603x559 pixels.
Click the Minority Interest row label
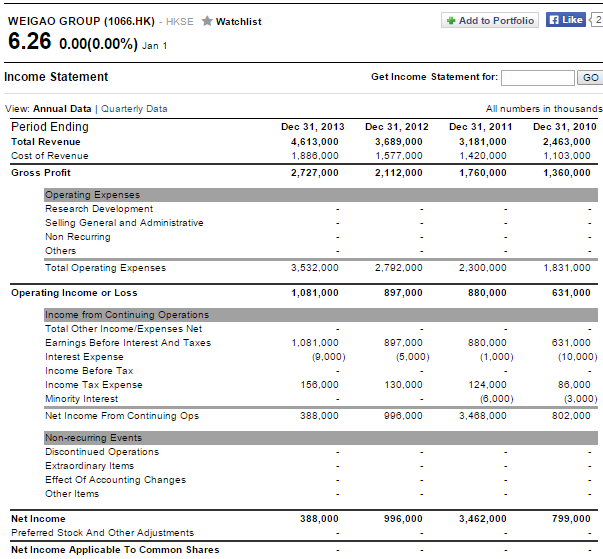click(x=82, y=399)
